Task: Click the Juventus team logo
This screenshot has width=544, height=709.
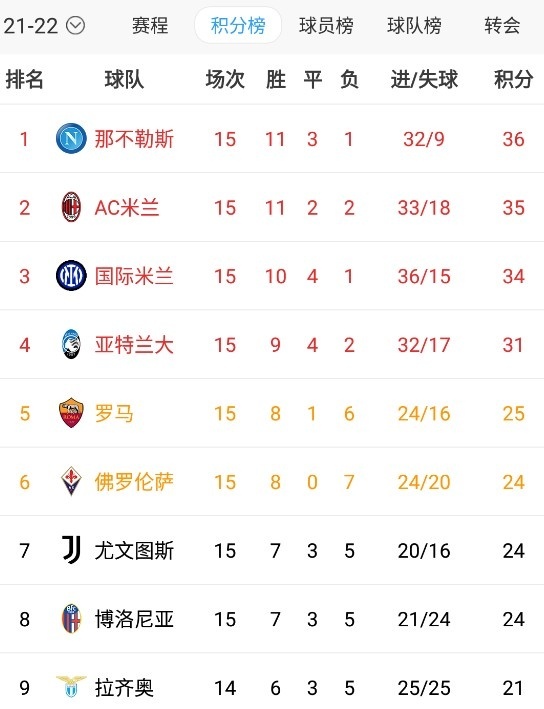Action: coord(71,550)
